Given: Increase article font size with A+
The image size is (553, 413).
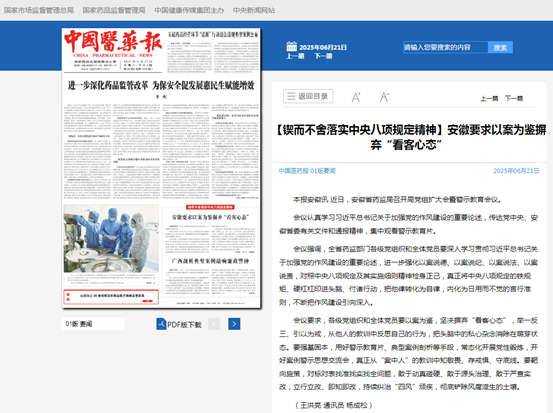Looking at the screenshot, I should (356, 97).
